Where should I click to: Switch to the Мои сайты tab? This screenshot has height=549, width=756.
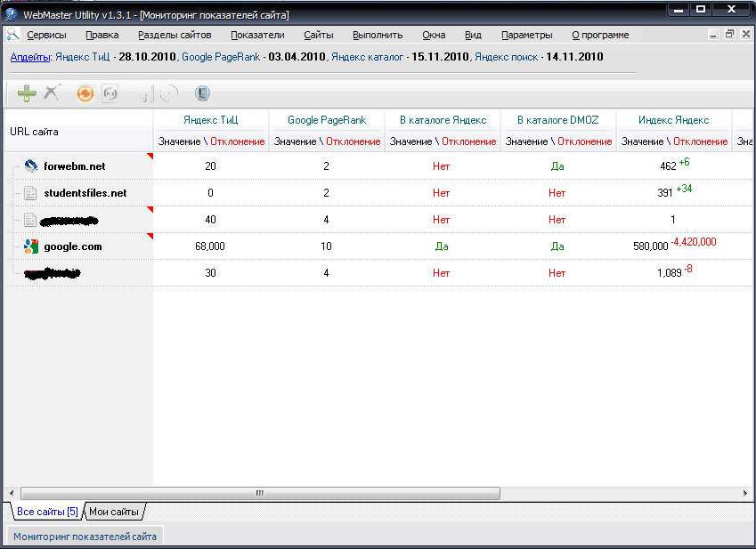click(114, 512)
